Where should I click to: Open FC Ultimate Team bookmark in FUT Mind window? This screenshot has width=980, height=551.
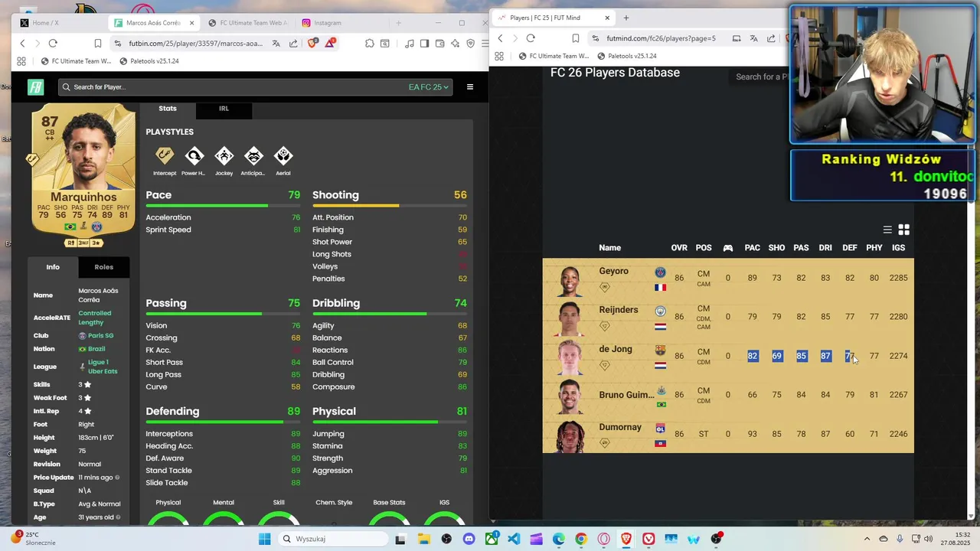pyautogui.click(x=553, y=56)
